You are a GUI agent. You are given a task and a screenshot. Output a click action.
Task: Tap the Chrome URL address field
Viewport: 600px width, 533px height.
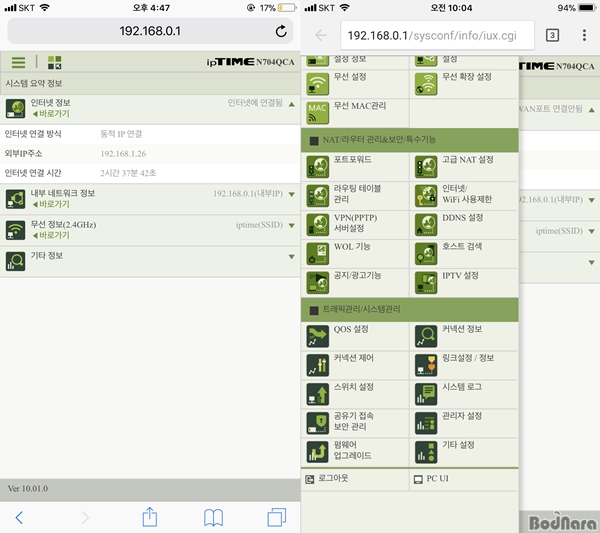click(x=436, y=35)
